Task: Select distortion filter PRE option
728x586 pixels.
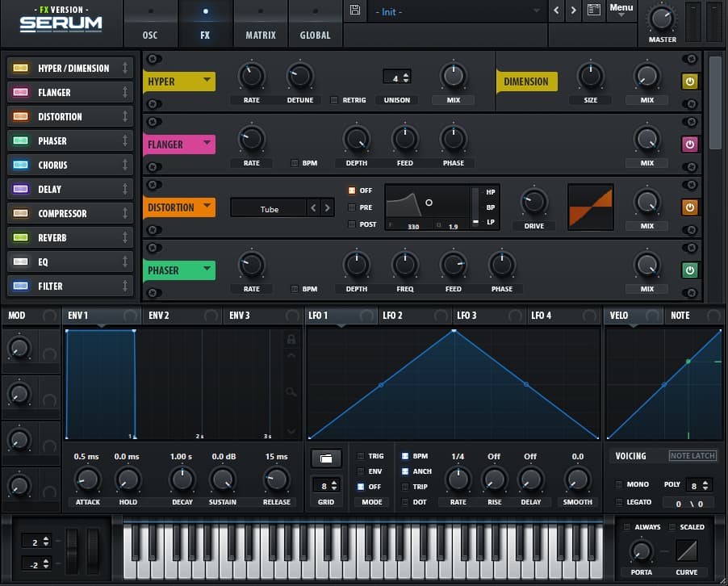Action: pos(351,207)
